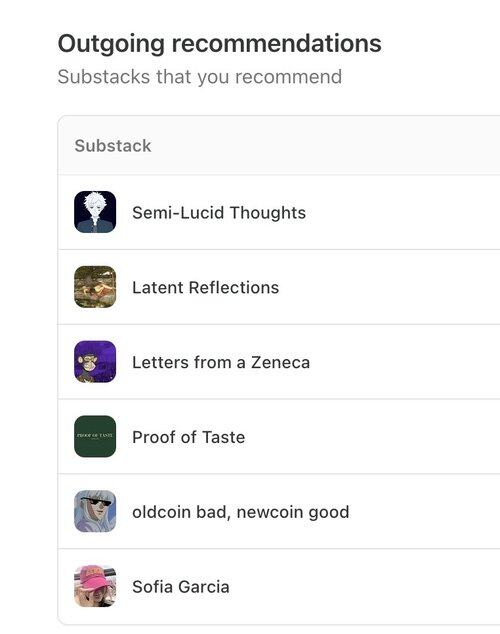Click the Letters from a Zeneca ape avatar
Viewport: 500px width, 634px height.
[95, 361]
